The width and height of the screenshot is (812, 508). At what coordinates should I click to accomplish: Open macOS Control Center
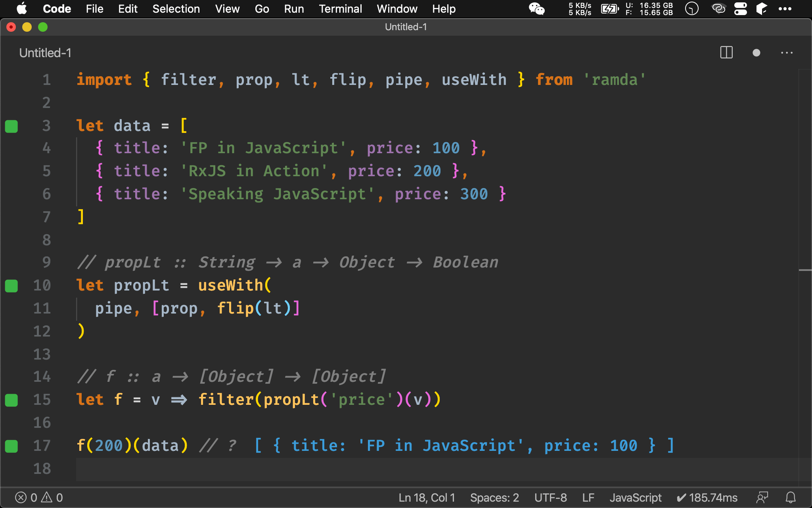click(740, 9)
